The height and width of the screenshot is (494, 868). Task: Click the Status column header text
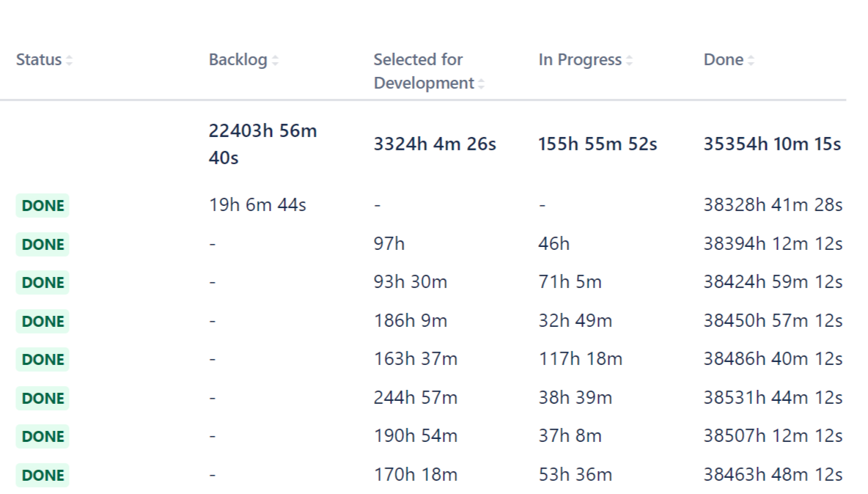(39, 60)
